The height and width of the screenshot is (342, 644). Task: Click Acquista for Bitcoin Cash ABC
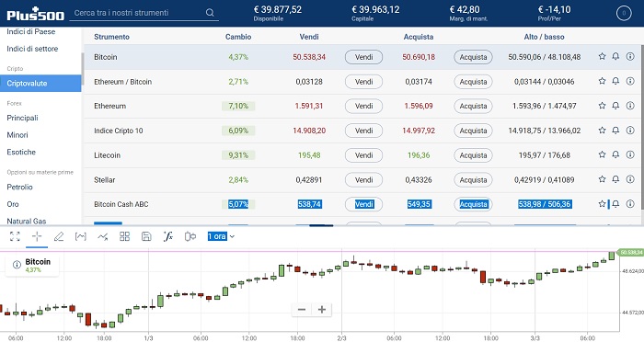pyautogui.click(x=473, y=204)
